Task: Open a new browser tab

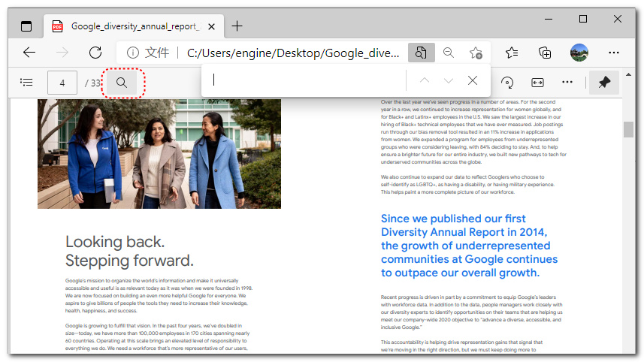Action: 237,26
